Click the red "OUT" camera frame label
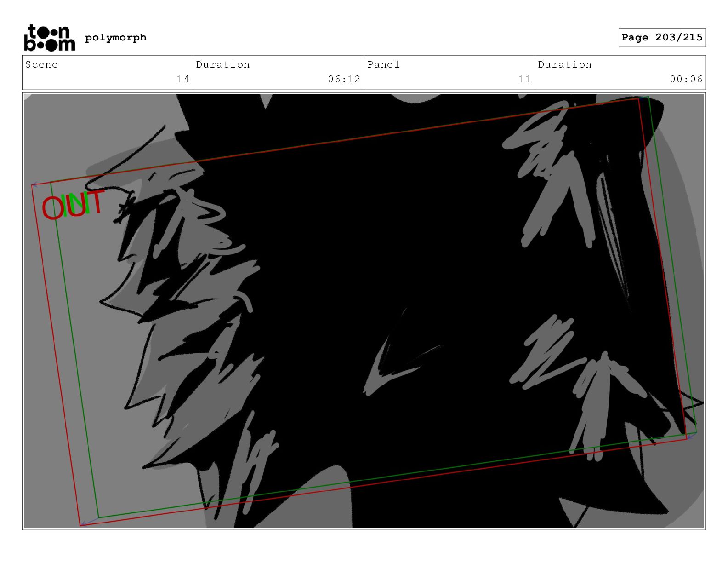This screenshot has width=728, height=563. pyautogui.click(x=73, y=205)
